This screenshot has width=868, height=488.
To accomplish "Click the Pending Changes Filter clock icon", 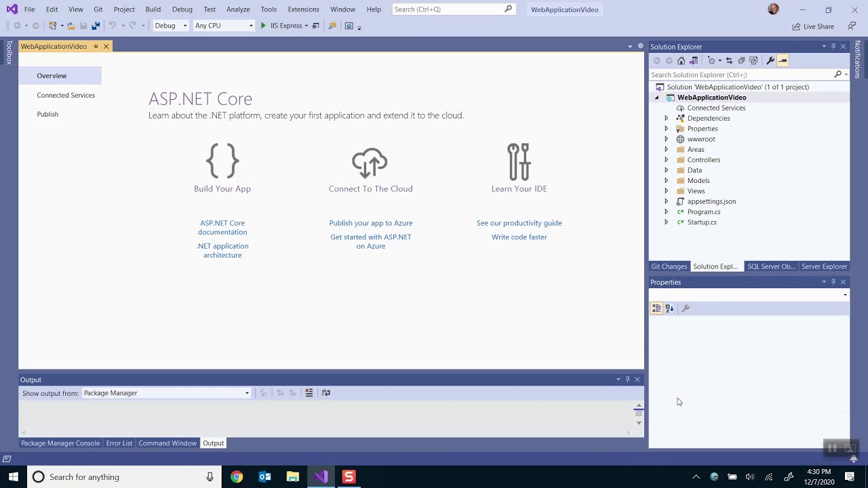I will tap(711, 61).
